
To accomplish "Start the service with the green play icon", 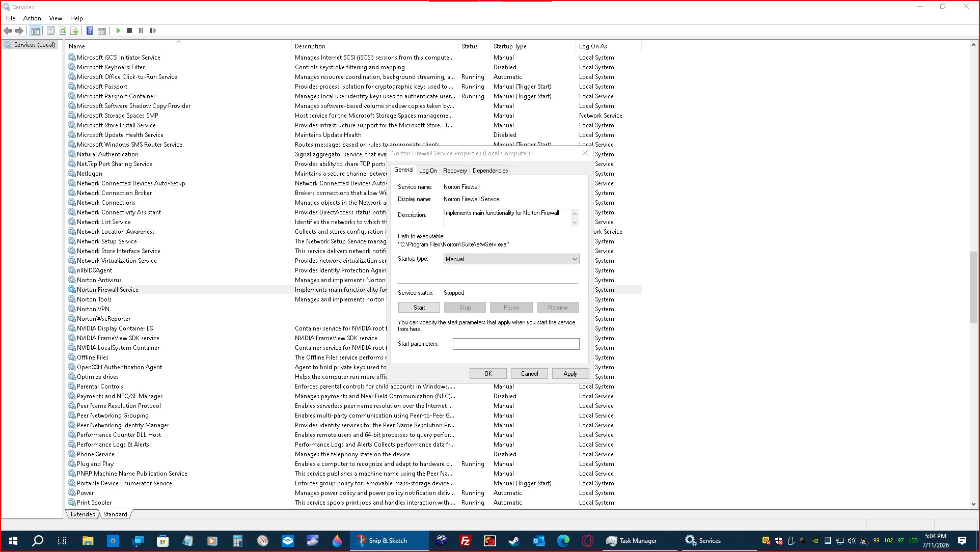I will [x=118, y=31].
